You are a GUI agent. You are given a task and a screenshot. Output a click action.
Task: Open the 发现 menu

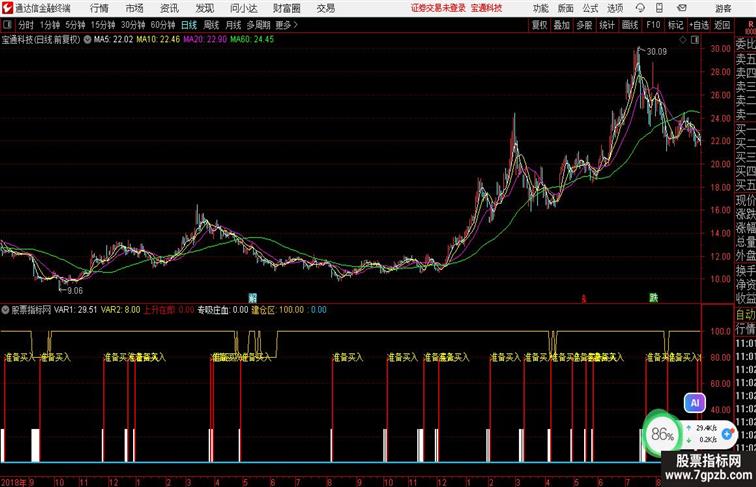(204, 8)
